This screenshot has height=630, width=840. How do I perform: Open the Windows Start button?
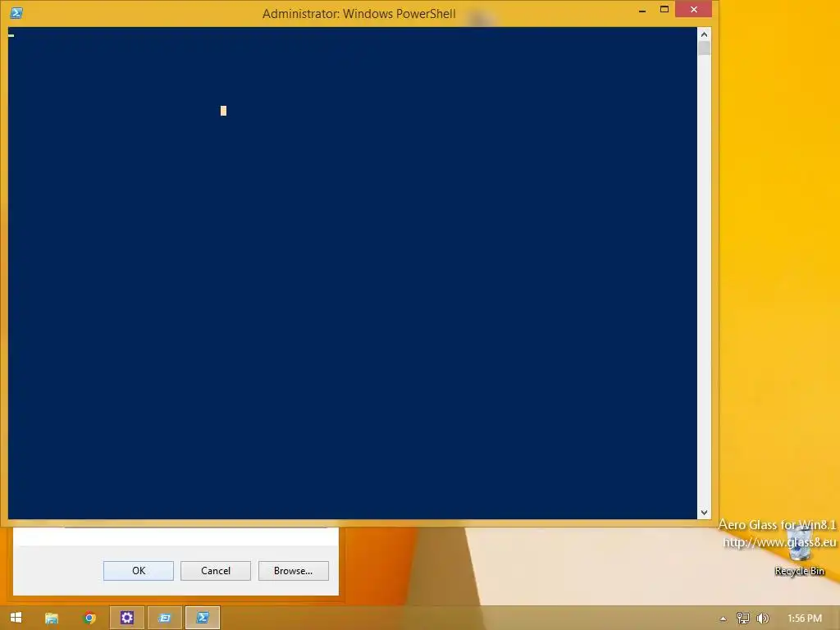(16, 618)
